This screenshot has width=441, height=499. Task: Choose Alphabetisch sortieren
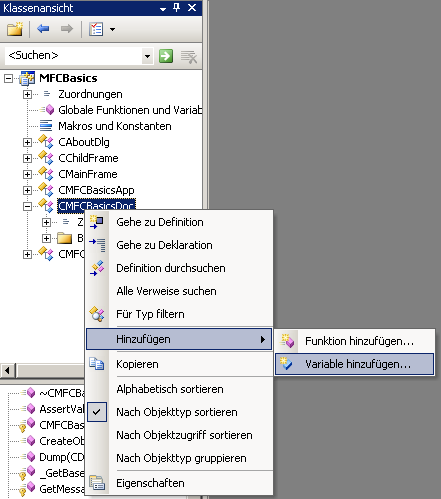pos(179,389)
